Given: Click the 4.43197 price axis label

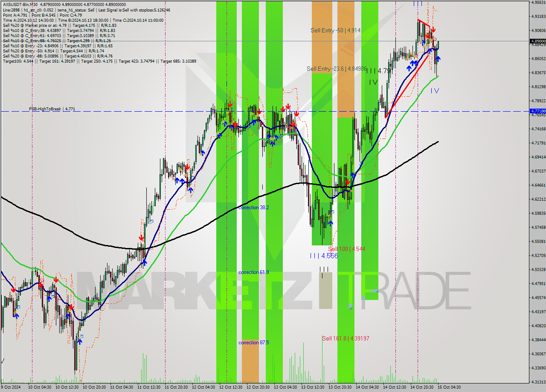Looking at the screenshot, I should pos(538,311).
